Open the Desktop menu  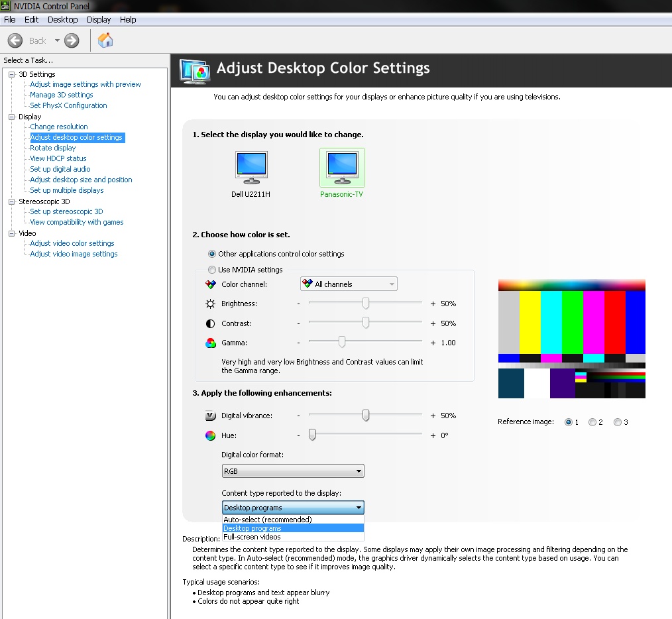[x=62, y=20]
